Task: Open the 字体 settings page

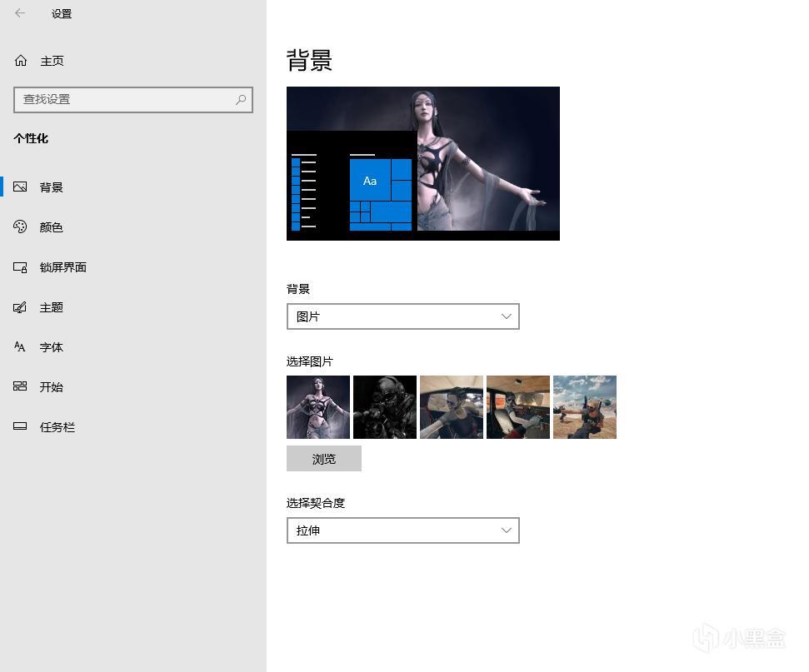Action: point(51,347)
